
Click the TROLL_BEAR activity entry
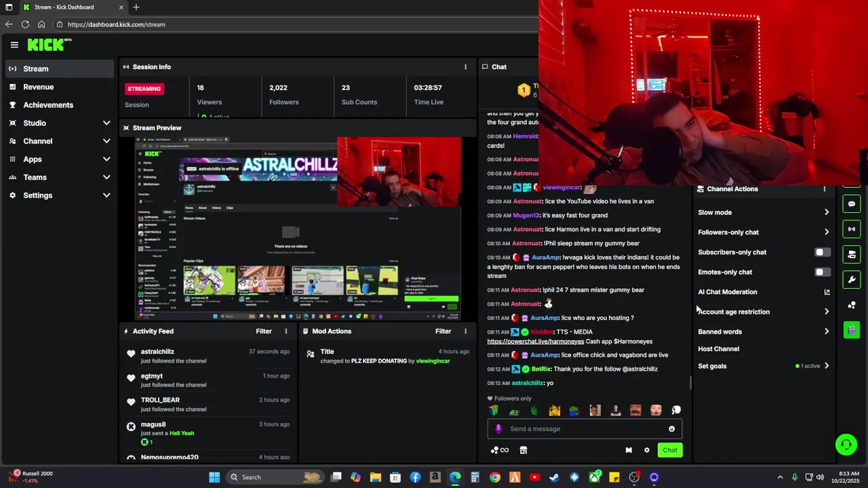[209, 405]
